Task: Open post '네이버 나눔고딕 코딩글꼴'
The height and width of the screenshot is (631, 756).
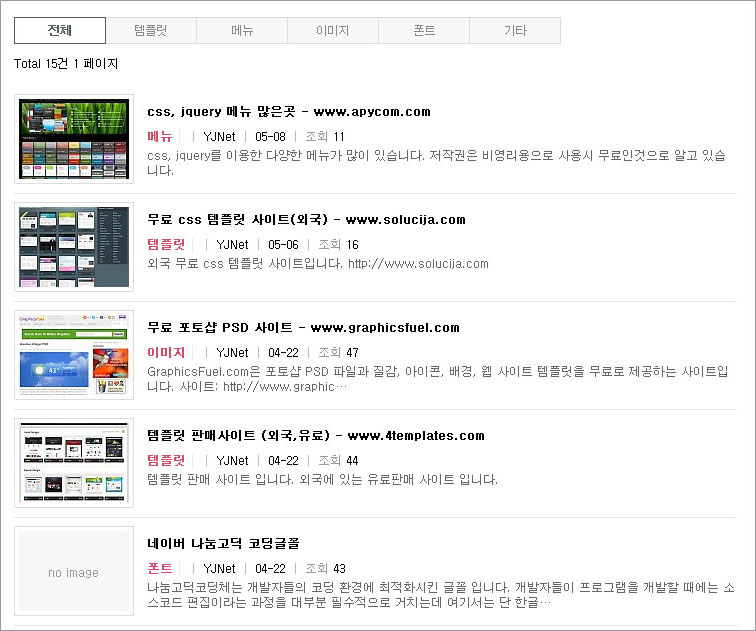Action: pyautogui.click(x=223, y=544)
